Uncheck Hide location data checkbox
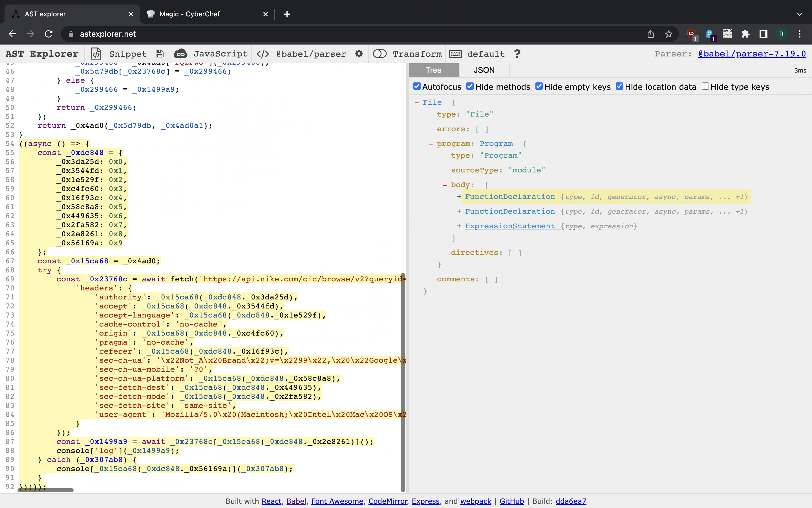This screenshot has width=812, height=508. coord(619,86)
